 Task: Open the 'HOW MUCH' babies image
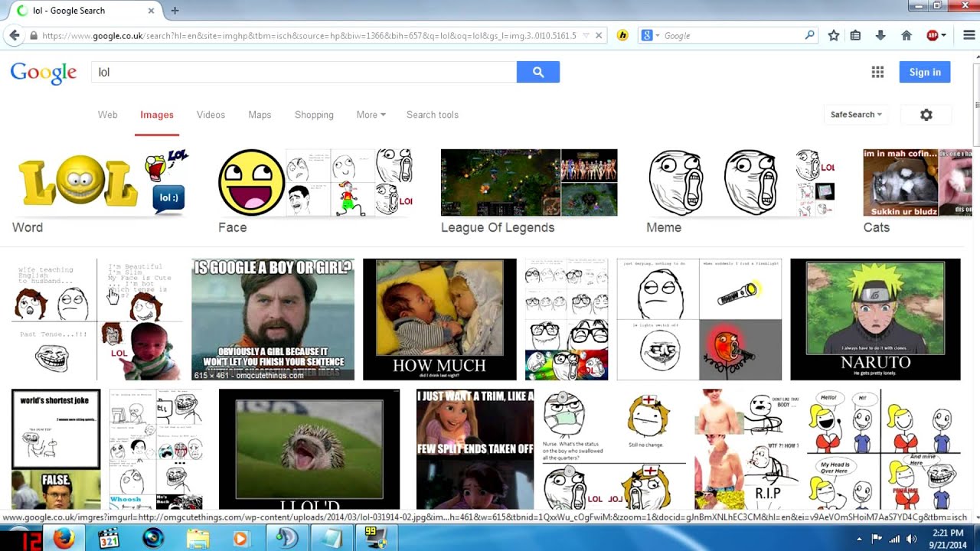(x=439, y=319)
